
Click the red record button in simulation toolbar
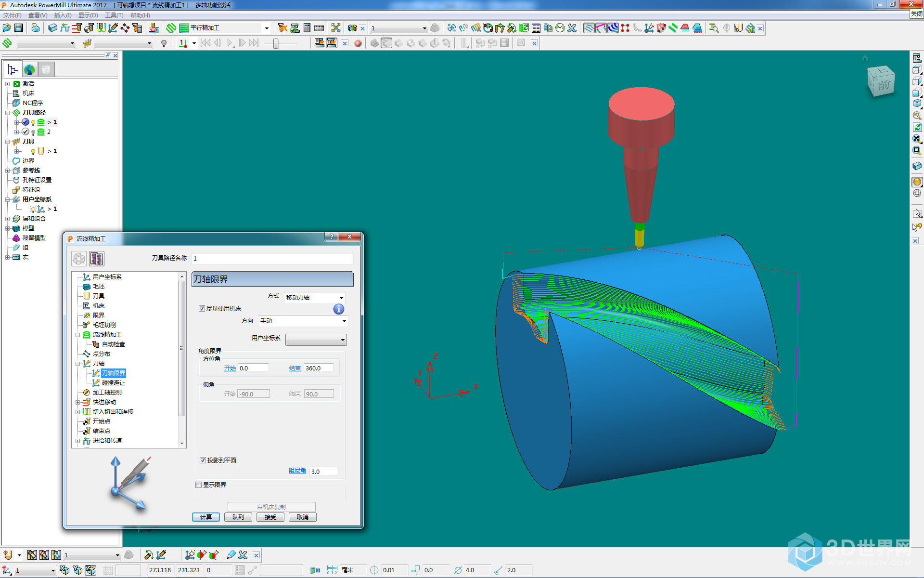358,43
